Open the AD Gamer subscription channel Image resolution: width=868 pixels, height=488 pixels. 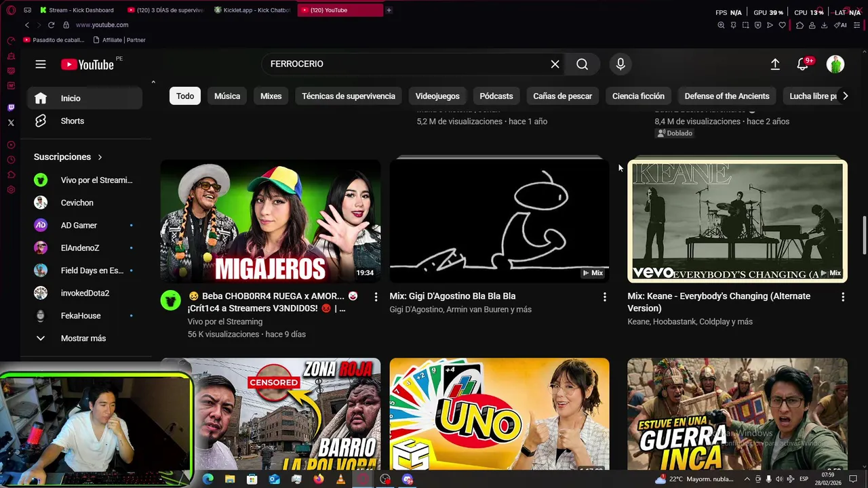click(85, 225)
